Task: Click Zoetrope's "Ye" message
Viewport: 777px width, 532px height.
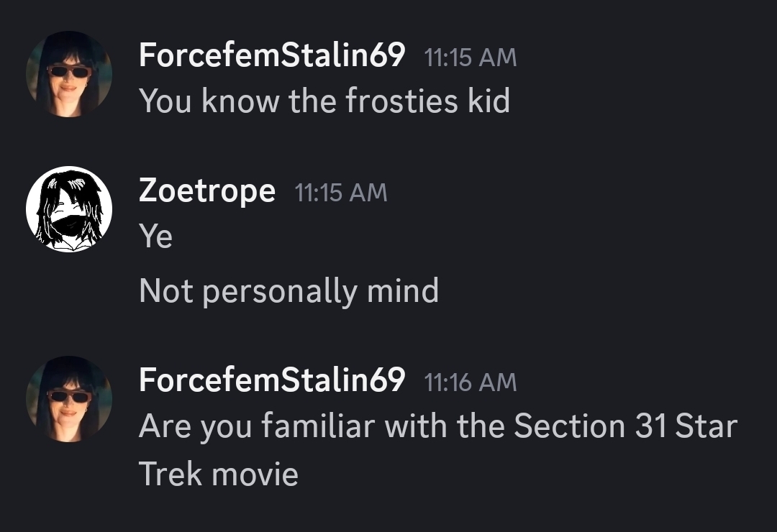Action: coord(155,237)
